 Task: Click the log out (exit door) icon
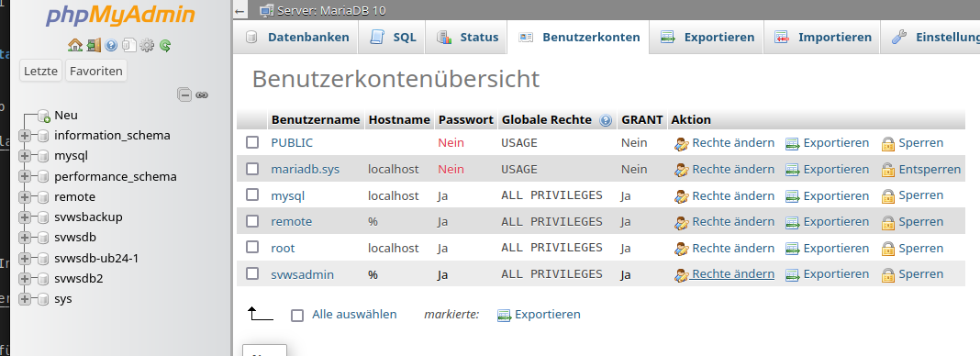coord(94,45)
